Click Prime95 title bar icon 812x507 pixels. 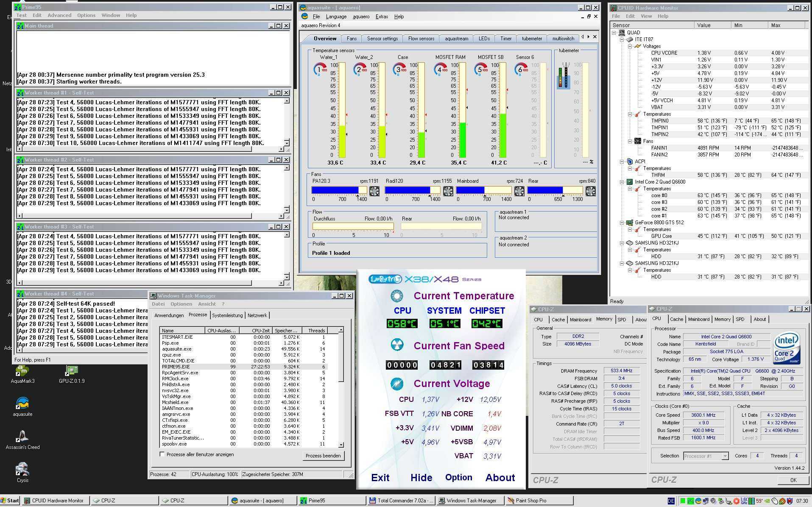click(x=18, y=7)
